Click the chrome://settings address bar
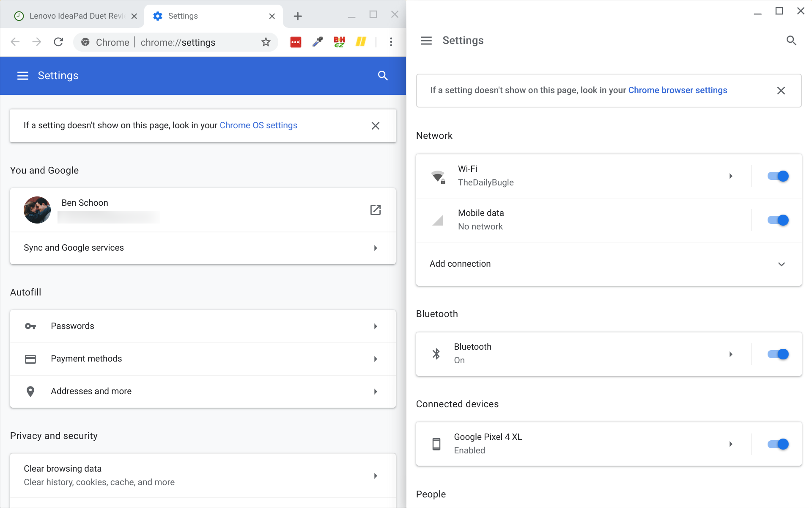The image size is (812, 508). [178, 42]
